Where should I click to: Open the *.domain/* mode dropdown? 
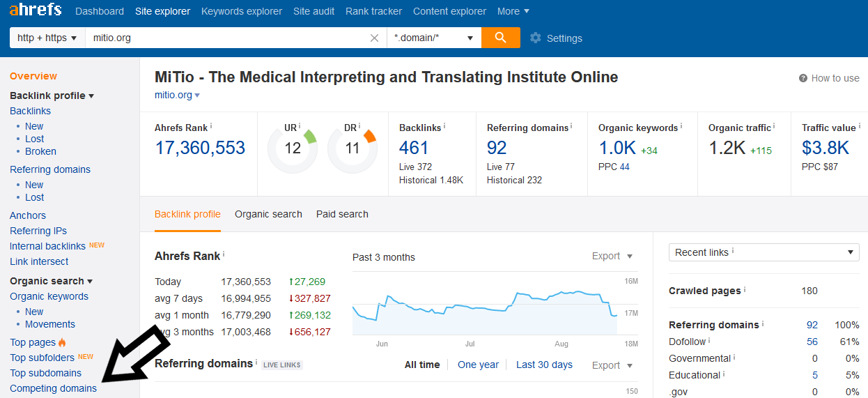pyautogui.click(x=434, y=38)
